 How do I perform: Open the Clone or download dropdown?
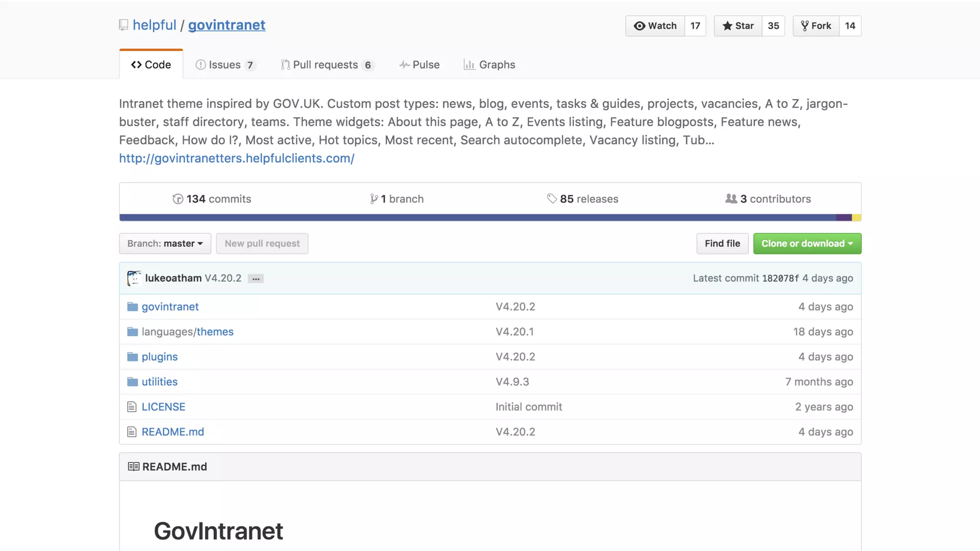tap(807, 243)
